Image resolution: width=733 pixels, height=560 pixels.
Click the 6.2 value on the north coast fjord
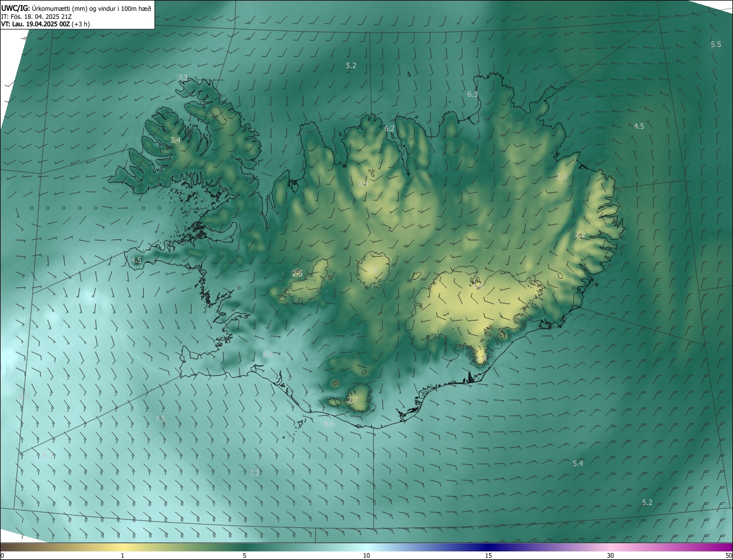[x=389, y=128]
